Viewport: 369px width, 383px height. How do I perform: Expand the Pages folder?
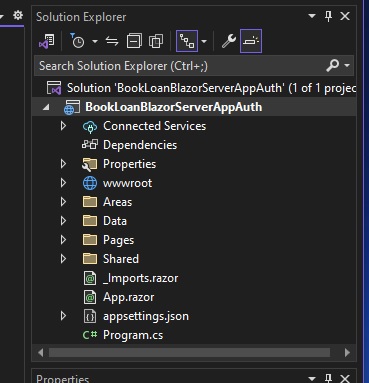pyautogui.click(x=63, y=240)
